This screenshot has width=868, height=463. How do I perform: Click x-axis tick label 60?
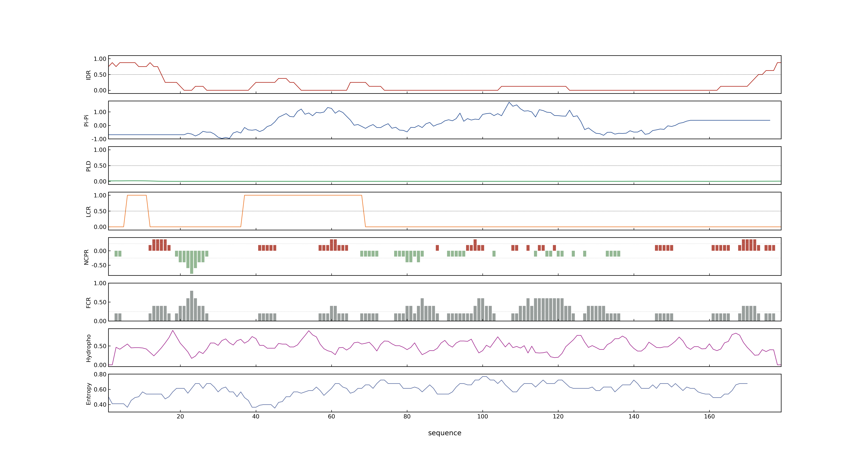[x=331, y=416]
